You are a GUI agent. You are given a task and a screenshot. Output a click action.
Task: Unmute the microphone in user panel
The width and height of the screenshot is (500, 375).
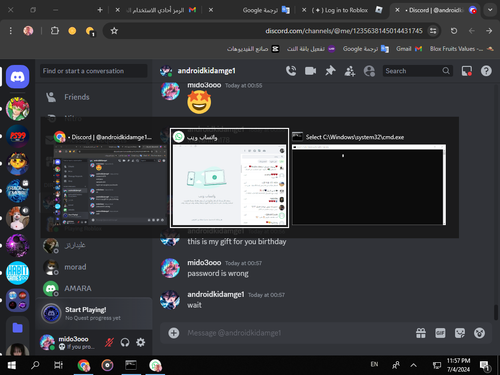pyautogui.click(x=109, y=342)
